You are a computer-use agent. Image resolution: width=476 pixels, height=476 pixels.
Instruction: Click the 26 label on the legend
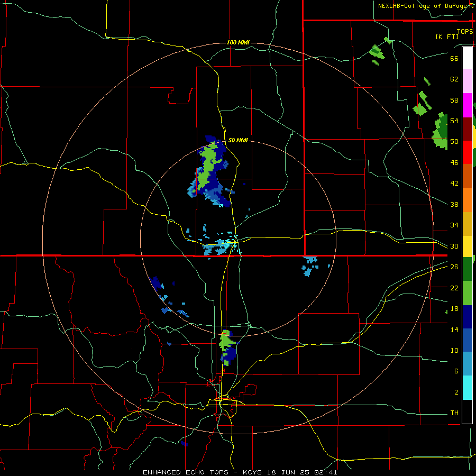coord(454,267)
